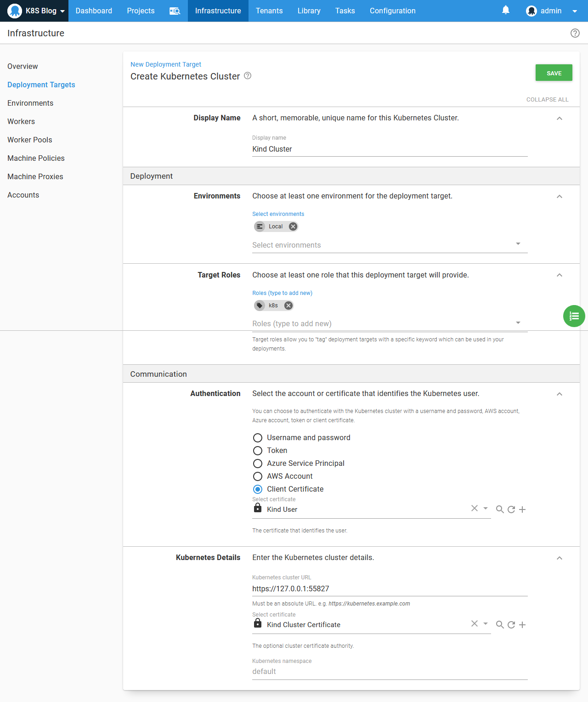Choose AWS Account authentication radio

pyautogui.click(x=258, y=476)
